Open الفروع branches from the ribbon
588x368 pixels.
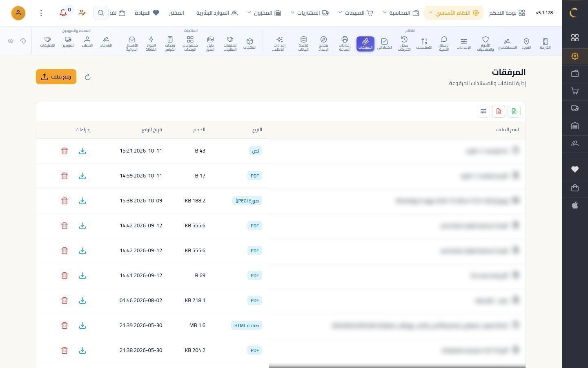pos(526,43)
